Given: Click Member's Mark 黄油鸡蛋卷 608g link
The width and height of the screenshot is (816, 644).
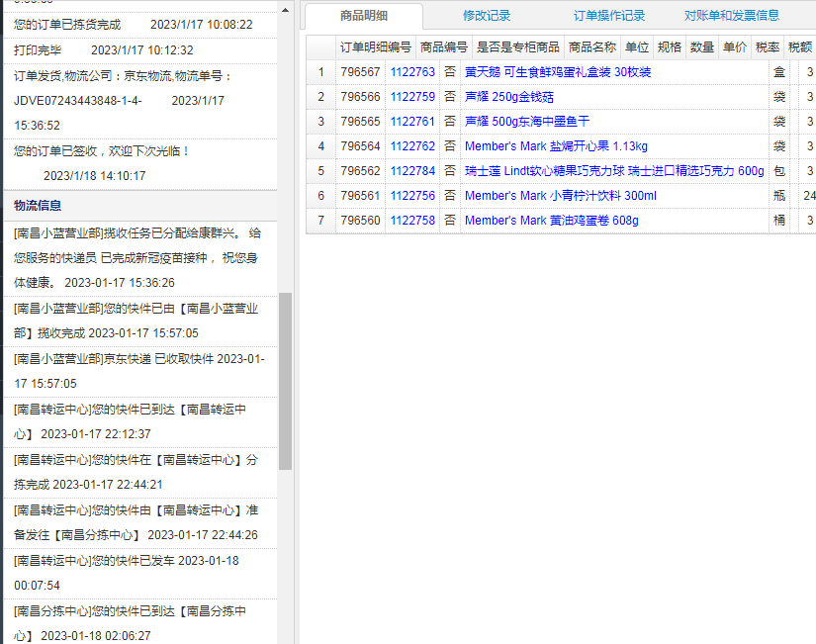Looking at the screenshot, I should pyautogui.click(x=552, y=221).
